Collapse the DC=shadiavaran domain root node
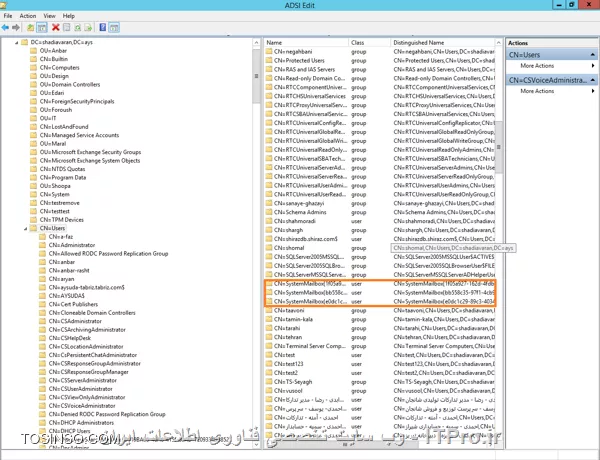Image resolution: width=600 pixels, height=460 pixels. click(18, 43)
